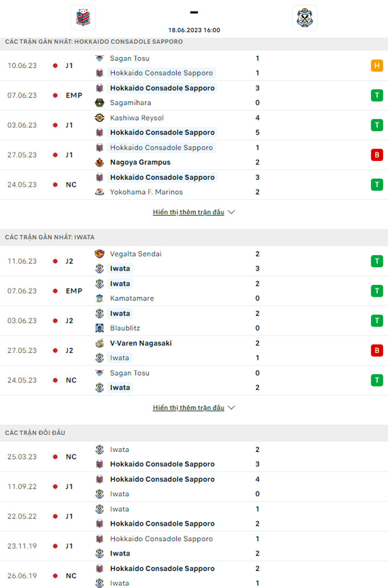Click the V-Varen Nagasaki team logo
Screen dimensions: 388x588
point(100,343)
